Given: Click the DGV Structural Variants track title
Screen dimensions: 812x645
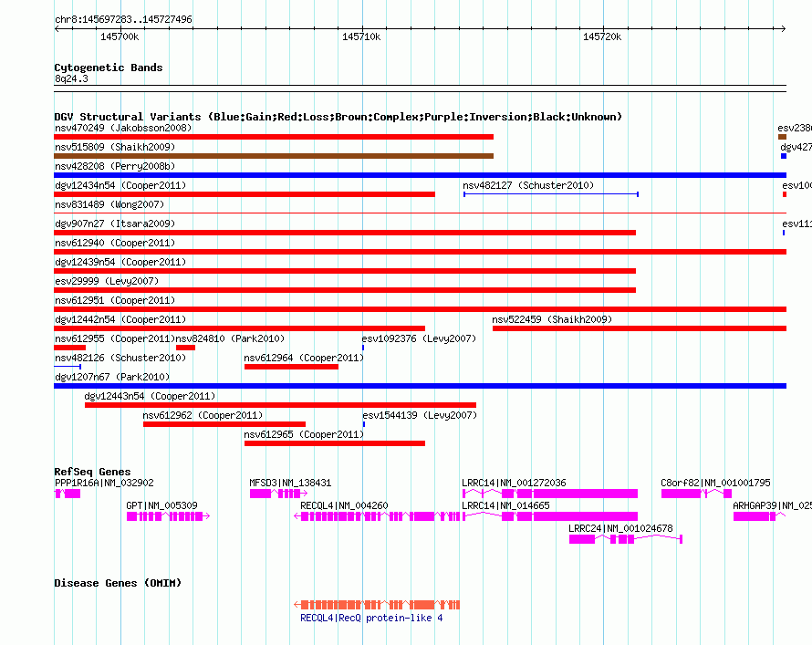Looking at the screenshot, I should (x=338, y=117).
